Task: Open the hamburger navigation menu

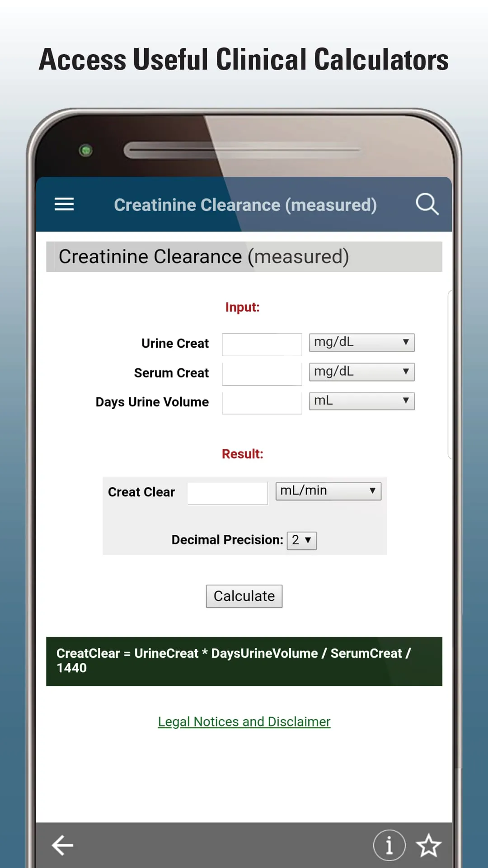Action: 64,204
